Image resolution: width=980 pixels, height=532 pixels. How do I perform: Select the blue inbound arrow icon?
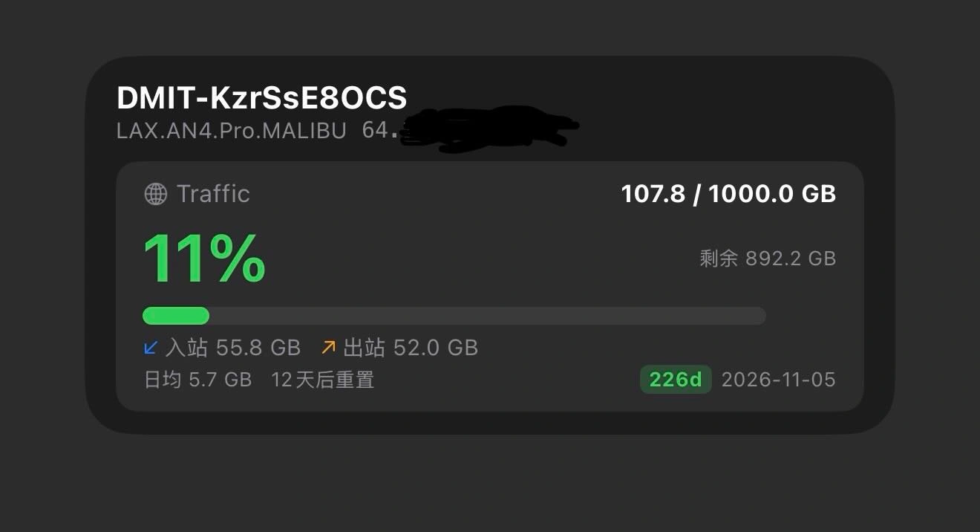click(152, 347)
